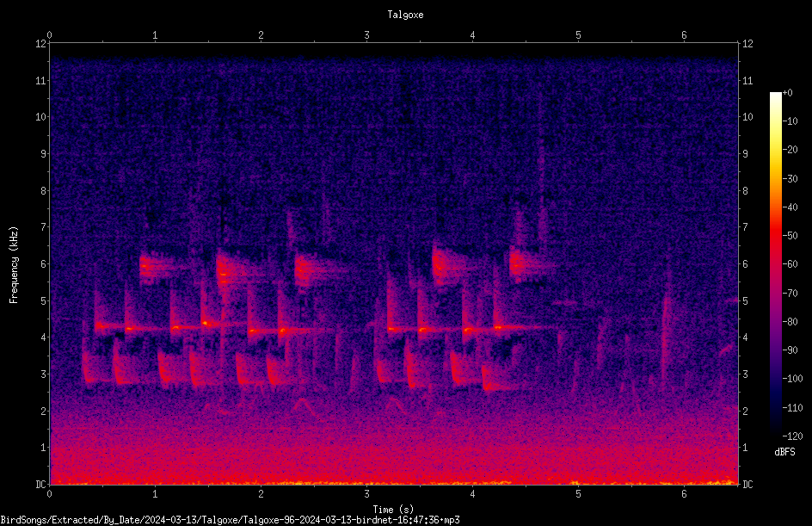
Task: Select the 0 second mark on top axis
Action: pos(49,35)
